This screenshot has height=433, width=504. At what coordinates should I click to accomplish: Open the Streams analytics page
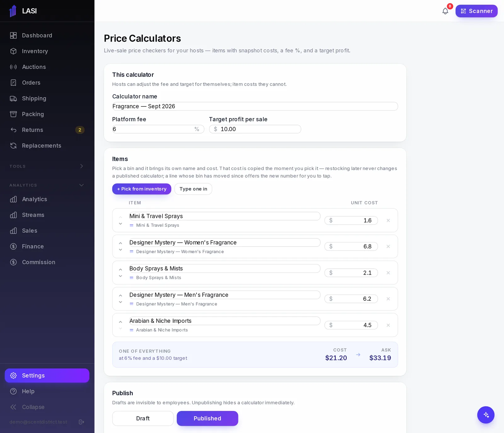click(47, 215)
